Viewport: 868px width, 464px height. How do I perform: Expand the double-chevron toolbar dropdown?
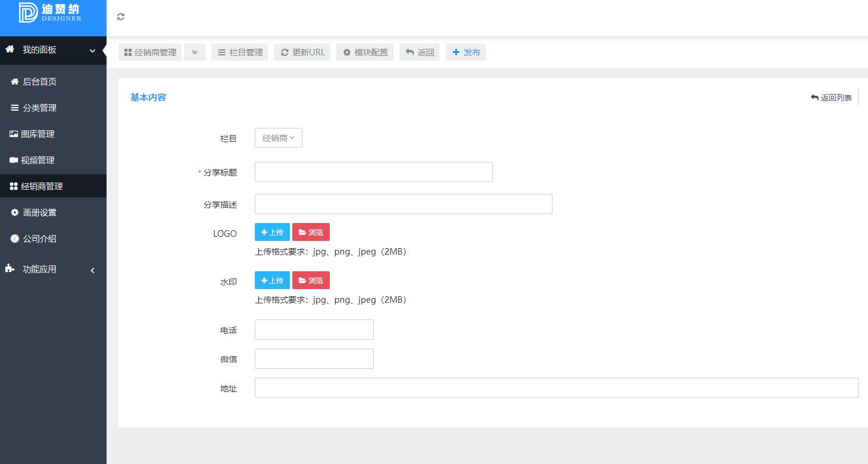click(195, 52)
